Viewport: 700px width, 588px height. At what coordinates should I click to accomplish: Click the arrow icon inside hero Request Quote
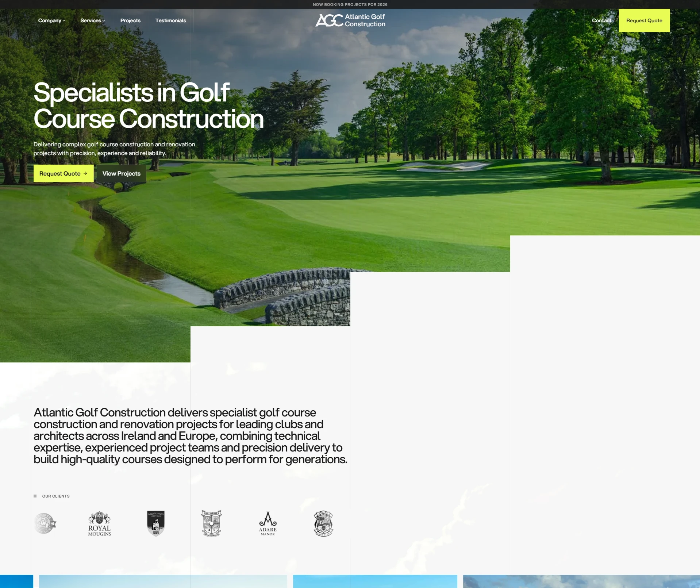tap(86, 173)
